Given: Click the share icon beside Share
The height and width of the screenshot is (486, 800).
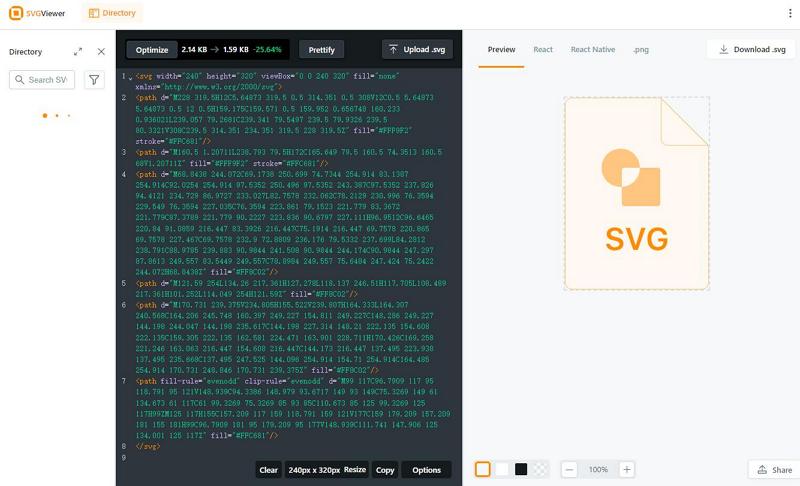Looking at the screenshot, I should click(x=762, y=470).
